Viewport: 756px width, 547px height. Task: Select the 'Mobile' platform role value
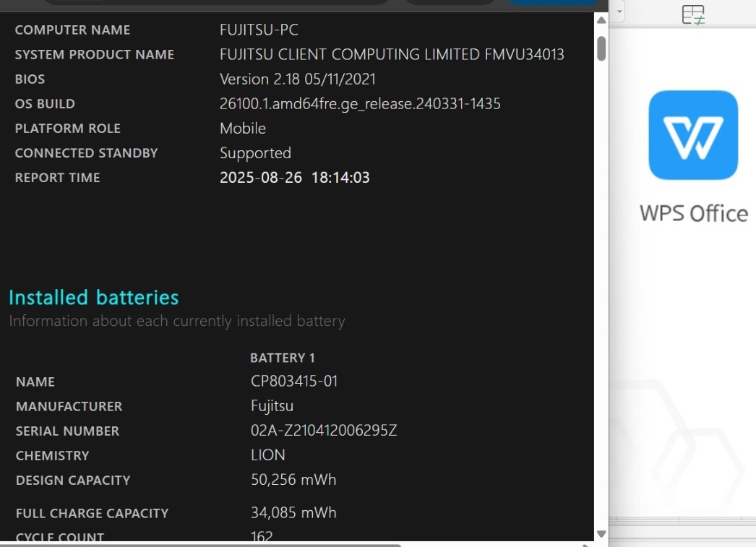243,128
